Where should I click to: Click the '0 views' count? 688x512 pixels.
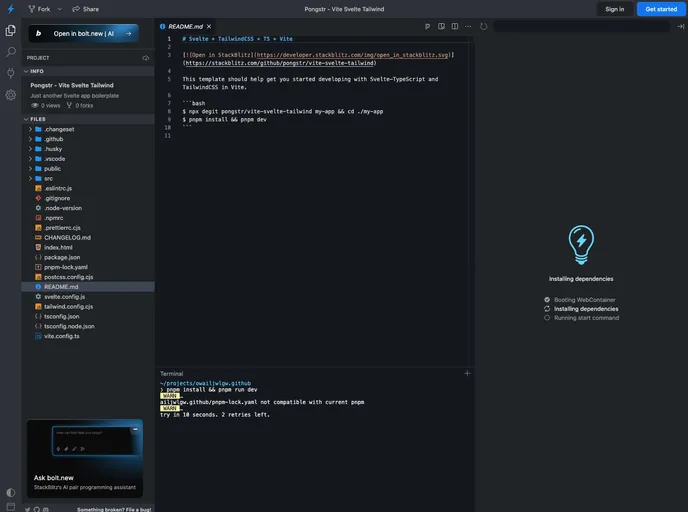(x=46, y=105)
